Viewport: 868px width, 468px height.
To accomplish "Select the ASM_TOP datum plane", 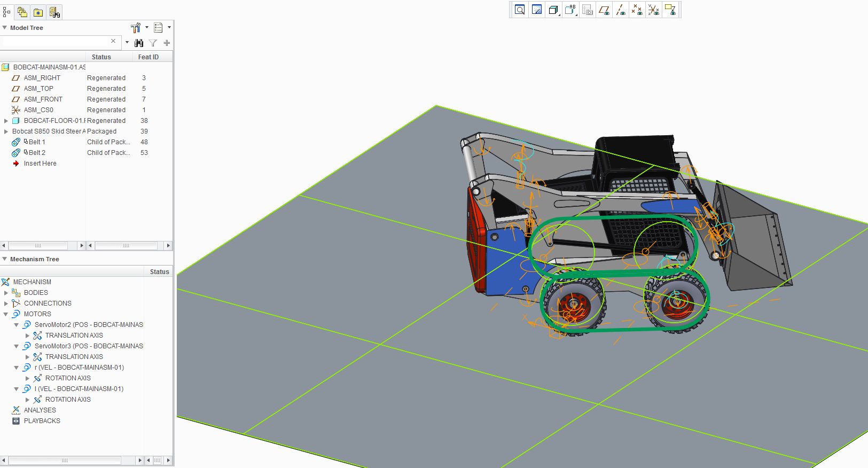I will 38,89.
